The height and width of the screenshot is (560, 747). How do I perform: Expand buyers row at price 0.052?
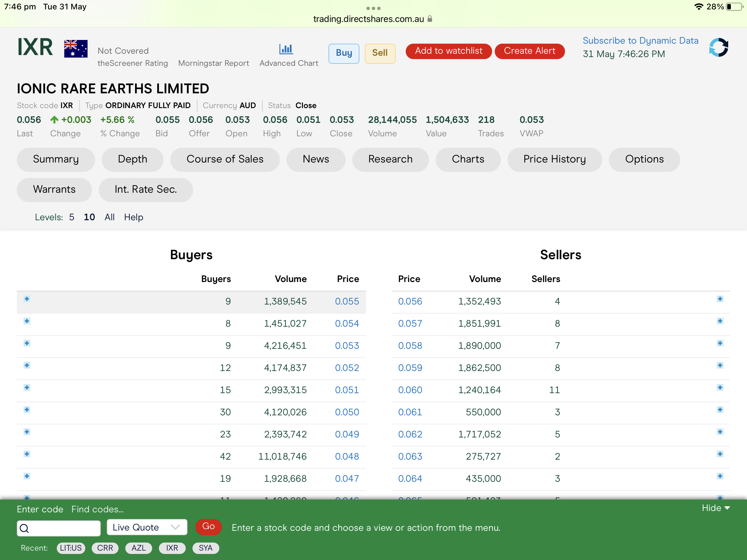pyautogui.click(x=27, y=365)
